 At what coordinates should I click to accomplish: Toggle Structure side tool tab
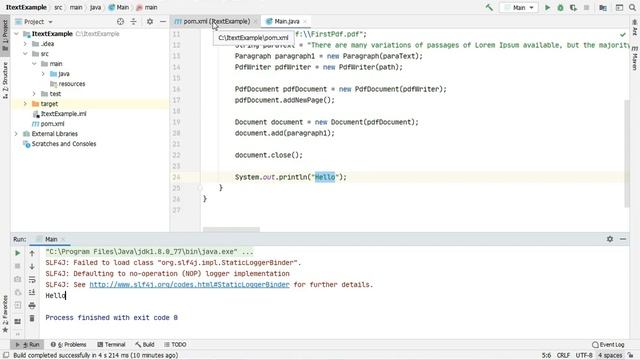click(x=5, y=80)
